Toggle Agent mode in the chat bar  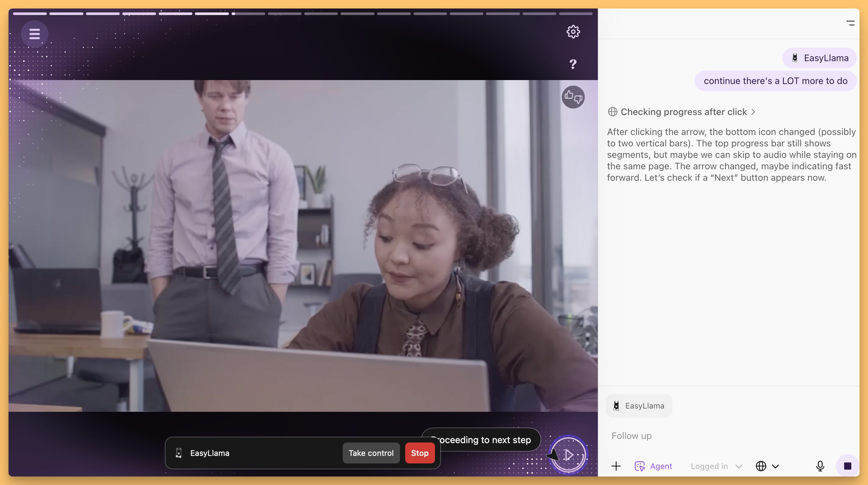pyautogui.click(x=653, y=466)
